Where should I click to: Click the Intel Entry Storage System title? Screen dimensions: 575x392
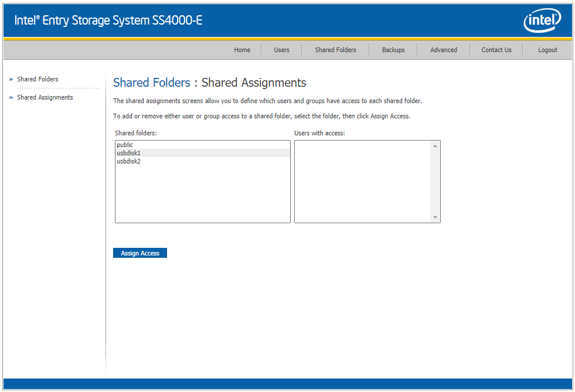(108, 21)
